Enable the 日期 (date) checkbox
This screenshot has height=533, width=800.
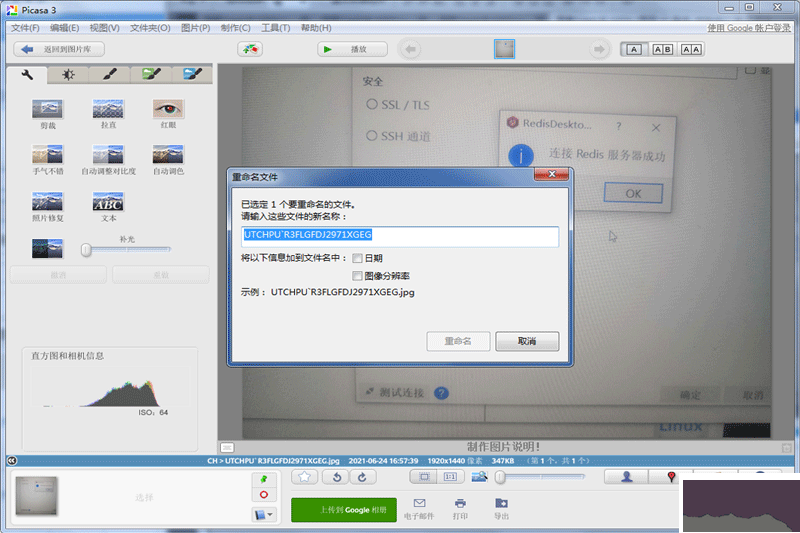pyautogui.click(x=357, y=259)
